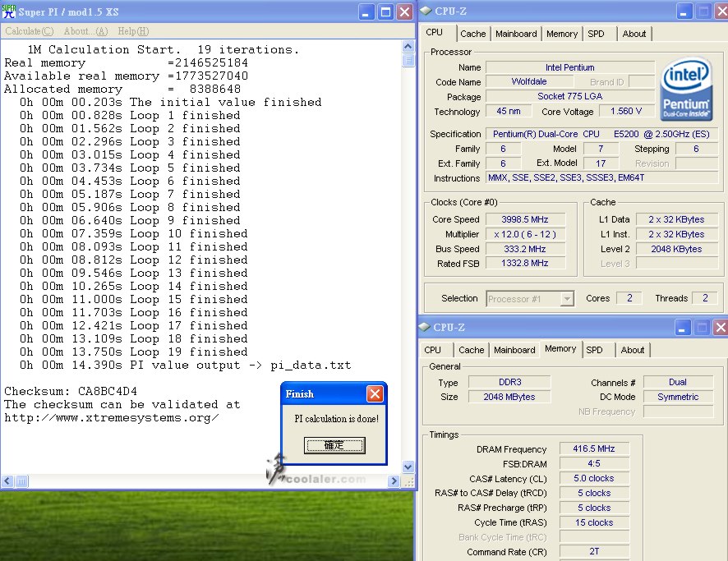Switch to the Cache tab in lower CPU-Z
Viewport: 728px width, 561px height.
pos(472,351)
